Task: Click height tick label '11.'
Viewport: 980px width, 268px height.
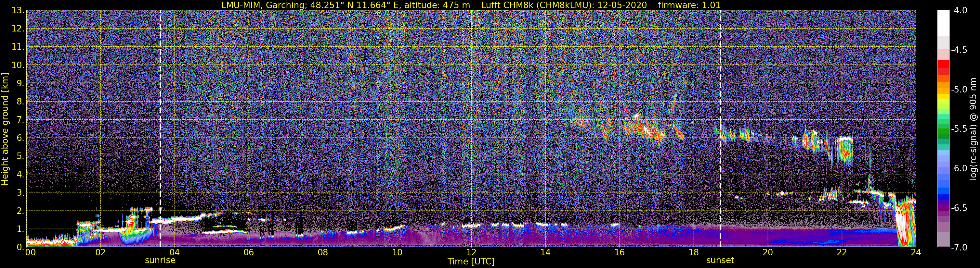Action: pyautogui.click(x=18, y=47)
